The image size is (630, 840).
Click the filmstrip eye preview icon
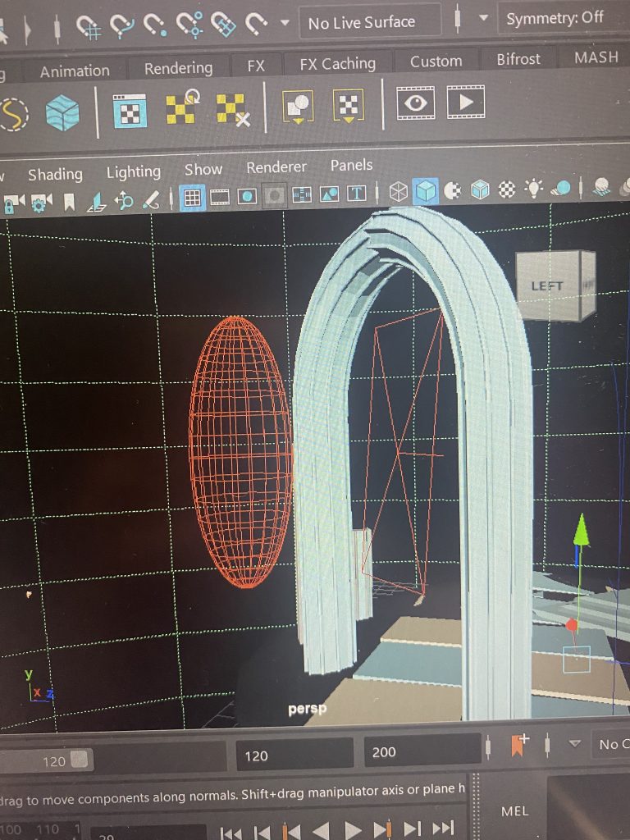point(416,103)
